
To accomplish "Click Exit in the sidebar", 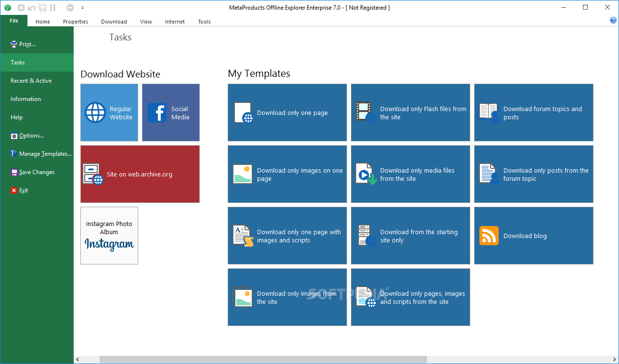I will 37,190.
